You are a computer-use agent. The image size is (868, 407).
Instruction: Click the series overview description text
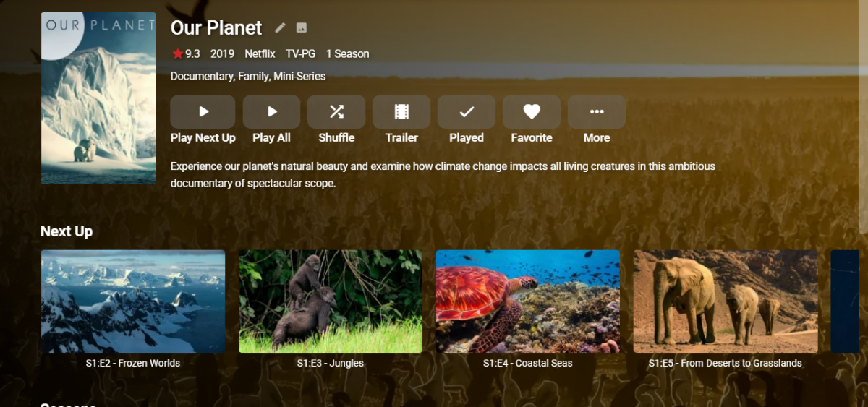[443, 174]
